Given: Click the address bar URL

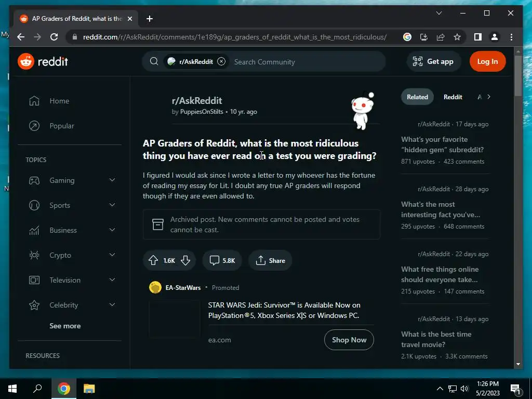Looking at the screenshot, I should [x=234, y=37].
